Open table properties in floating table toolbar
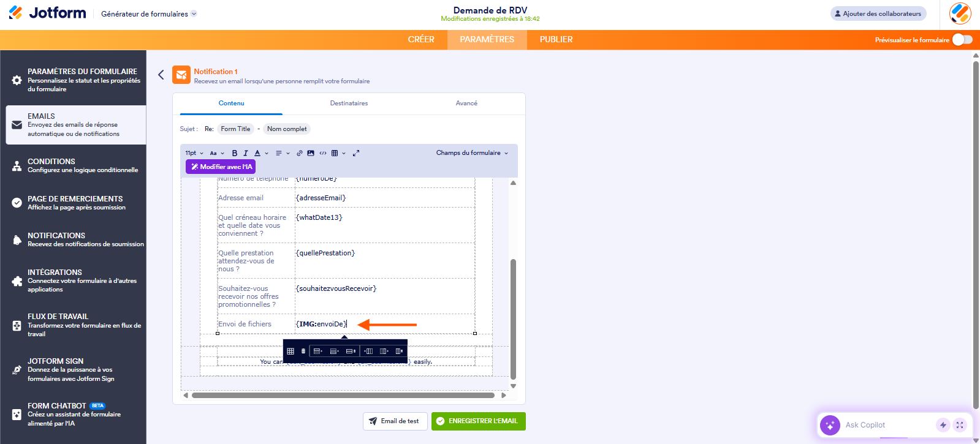 (x=291, y=351)
